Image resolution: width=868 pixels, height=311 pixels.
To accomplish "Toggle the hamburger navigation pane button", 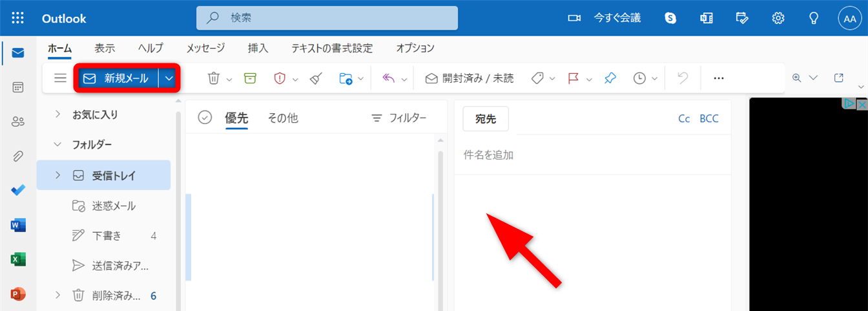I will (x=60, y=78).
